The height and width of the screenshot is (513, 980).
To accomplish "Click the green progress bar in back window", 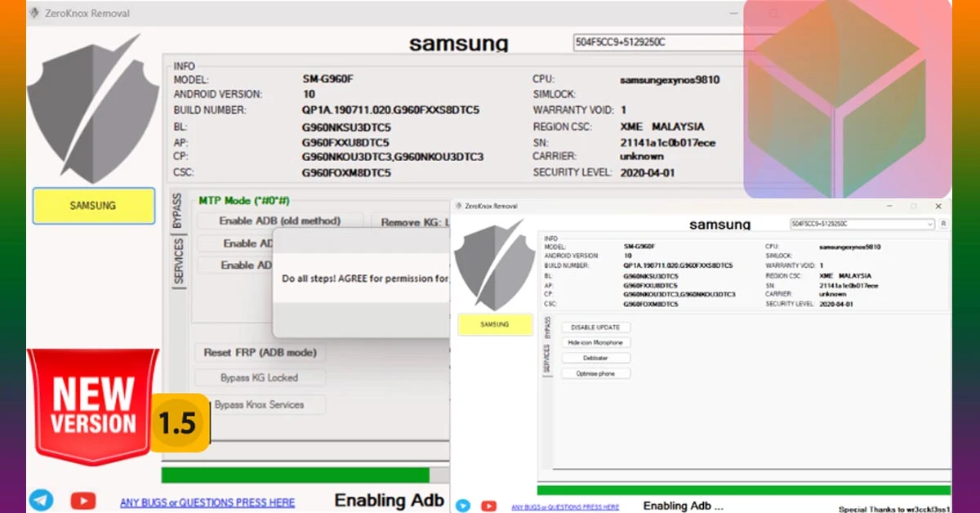I will (296, 475).
